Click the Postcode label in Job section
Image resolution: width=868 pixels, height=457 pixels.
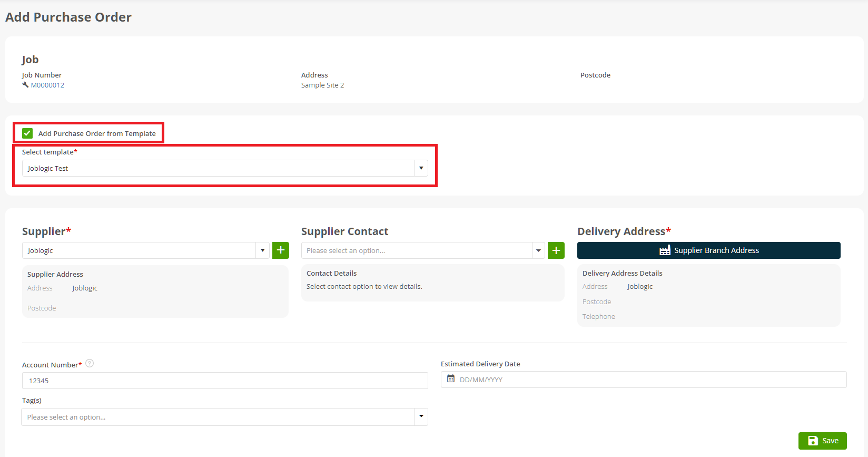[595, 75]
